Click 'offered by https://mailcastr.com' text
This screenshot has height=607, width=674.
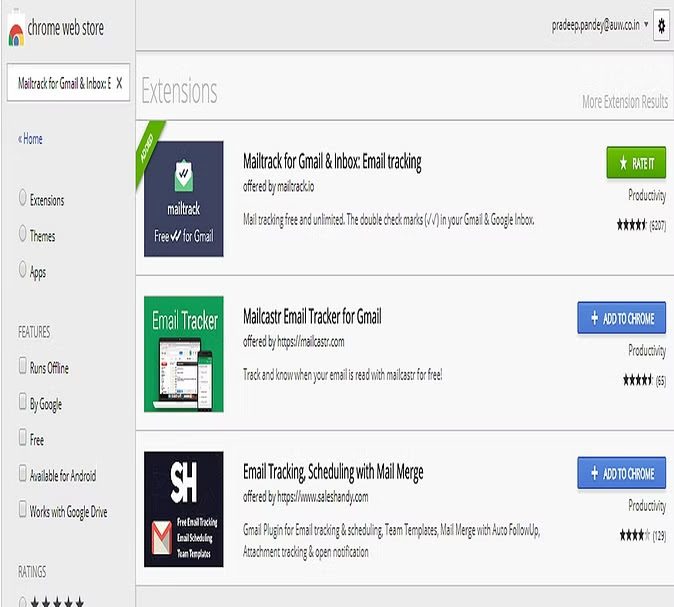294,342
